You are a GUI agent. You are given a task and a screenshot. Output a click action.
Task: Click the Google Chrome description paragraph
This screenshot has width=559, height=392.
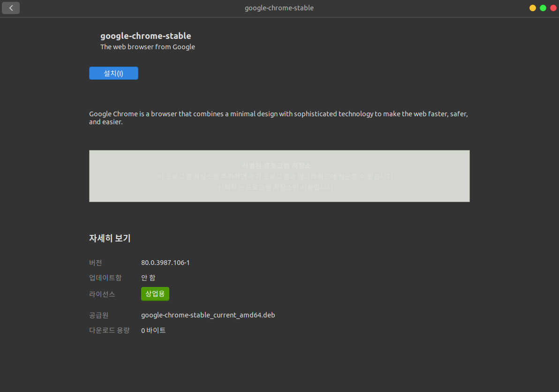point(279,118)
